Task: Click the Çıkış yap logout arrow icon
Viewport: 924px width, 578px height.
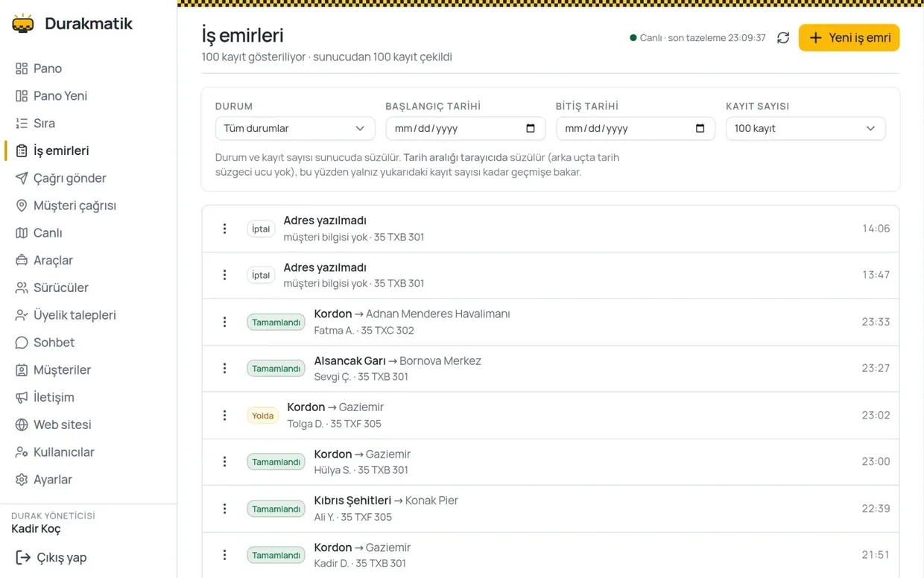Action: coord(23,558)
